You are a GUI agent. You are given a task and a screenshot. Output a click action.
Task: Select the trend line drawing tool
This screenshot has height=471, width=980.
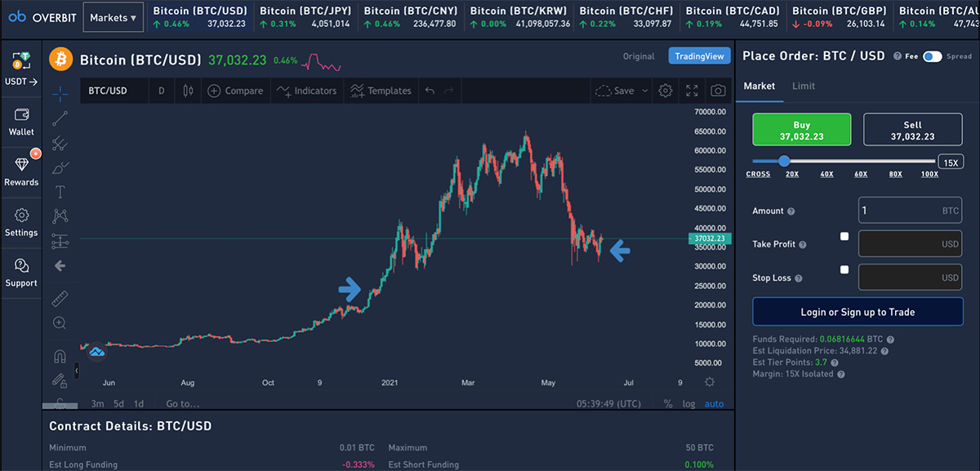60,119
